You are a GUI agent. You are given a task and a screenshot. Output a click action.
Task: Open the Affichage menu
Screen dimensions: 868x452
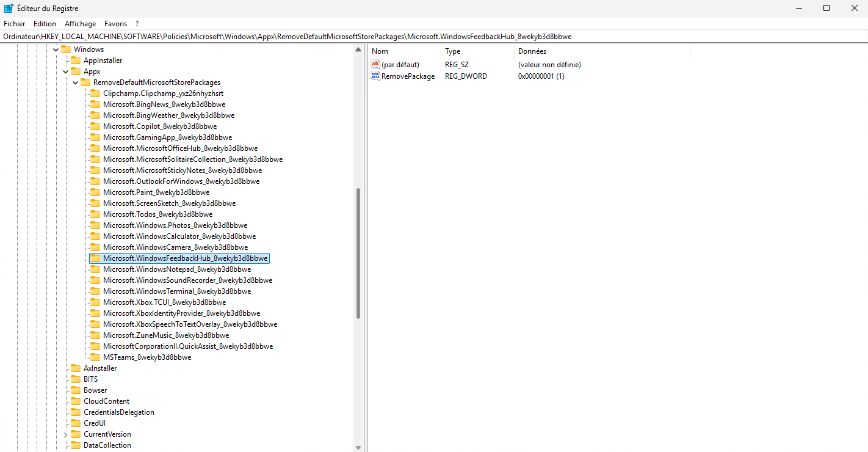pyautogui.click(x=81, y=24)
